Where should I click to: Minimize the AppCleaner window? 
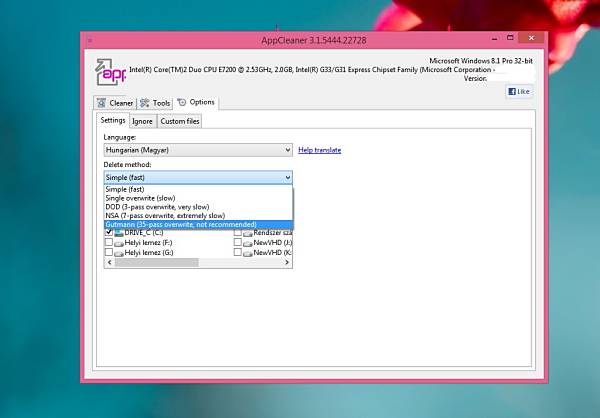[495, 38]
